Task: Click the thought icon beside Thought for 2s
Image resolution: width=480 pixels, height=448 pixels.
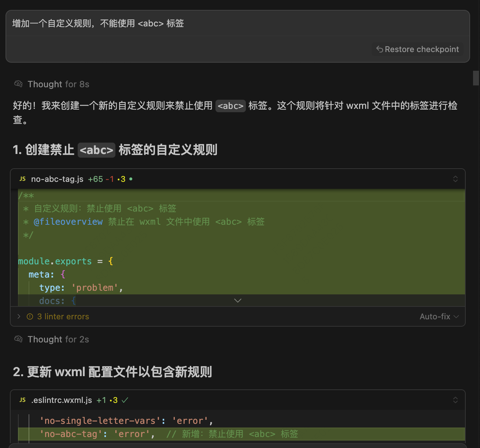Action: tap(18, 339)
